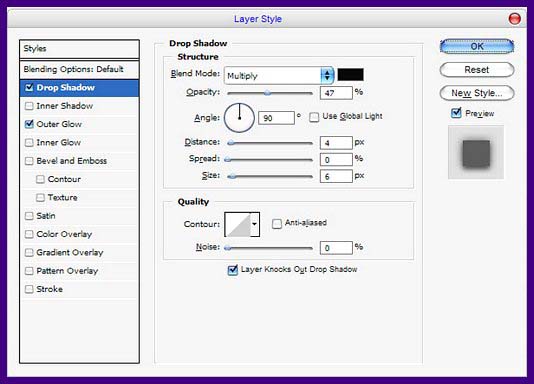Open the Quality Contour curve thumbnail

238,224
